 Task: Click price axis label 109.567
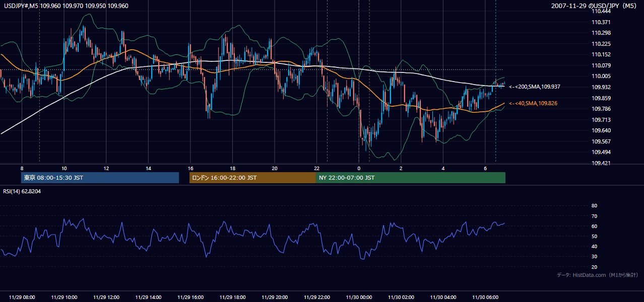[x=601, y=141]
